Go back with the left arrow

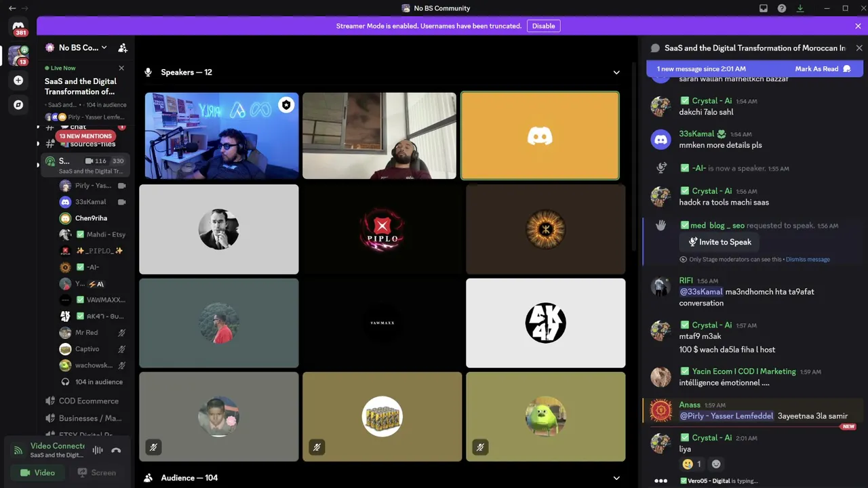(12, 8)
